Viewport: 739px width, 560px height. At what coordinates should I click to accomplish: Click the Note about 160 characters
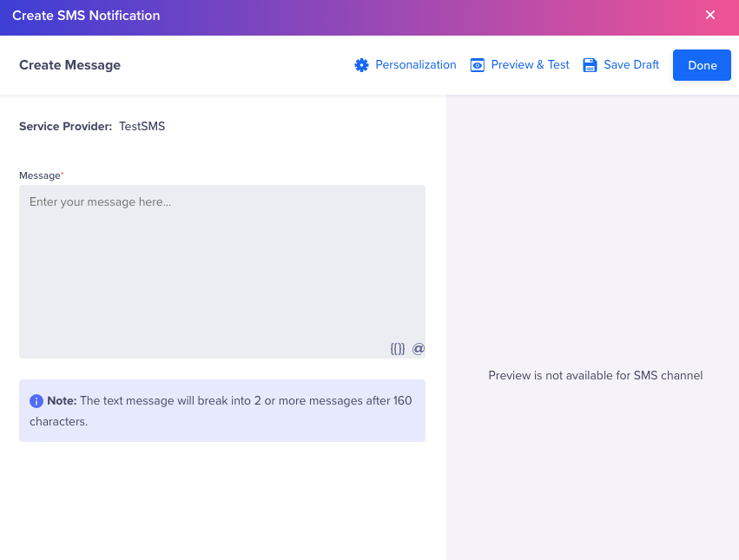[x=222, y=411]
